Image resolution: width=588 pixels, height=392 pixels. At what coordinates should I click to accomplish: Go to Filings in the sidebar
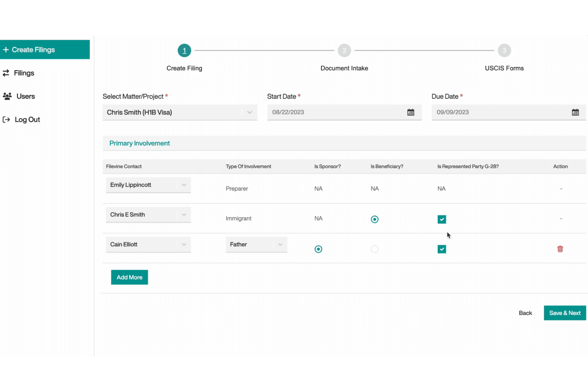24,73
